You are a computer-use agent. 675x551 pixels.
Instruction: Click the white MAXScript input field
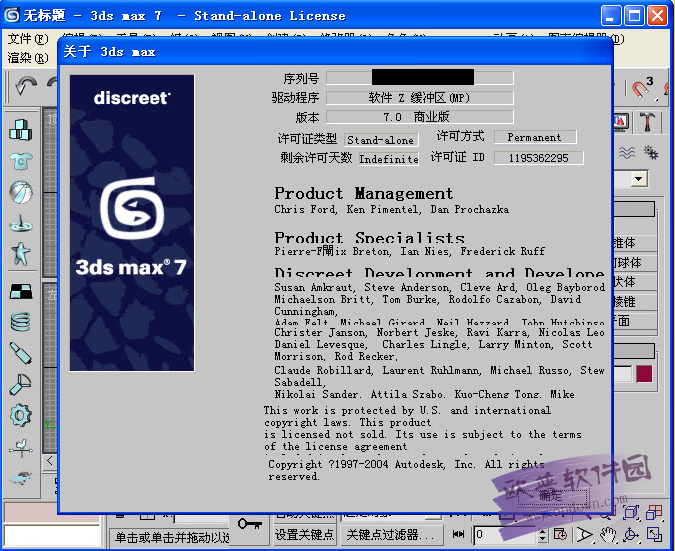coord(52,536)
